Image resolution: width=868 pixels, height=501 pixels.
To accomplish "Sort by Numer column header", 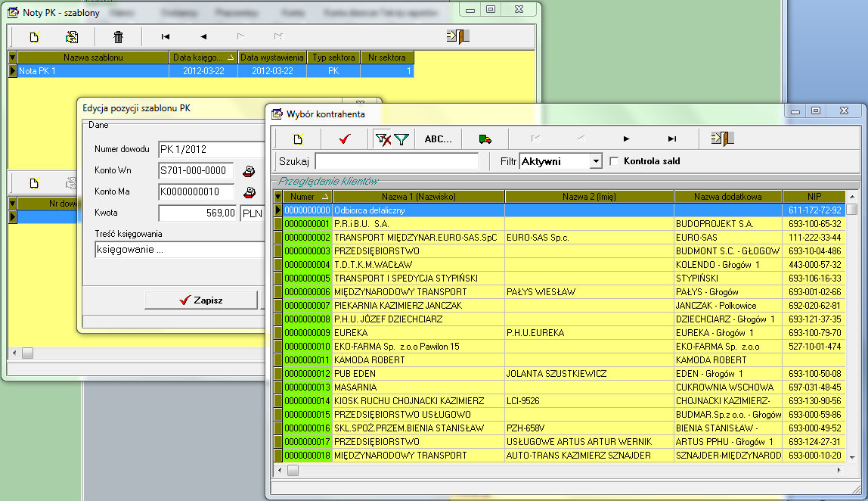I will coord(307,197).
